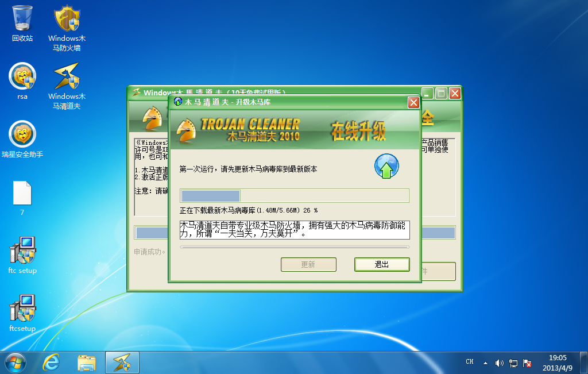The image size is (588, 374).
Task: Click the Trojan Cleaner 2010 horse logo
Action: coord(187,131)
